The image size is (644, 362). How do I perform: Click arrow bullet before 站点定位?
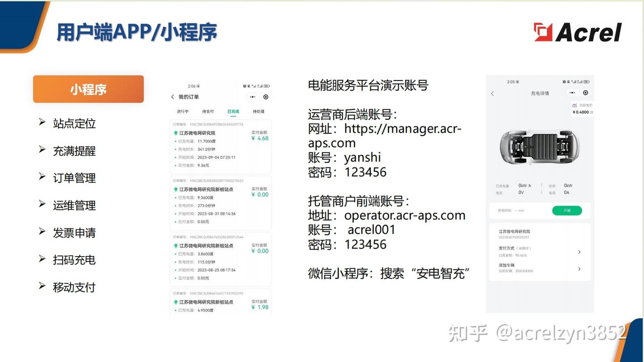[x=42, y=122]
